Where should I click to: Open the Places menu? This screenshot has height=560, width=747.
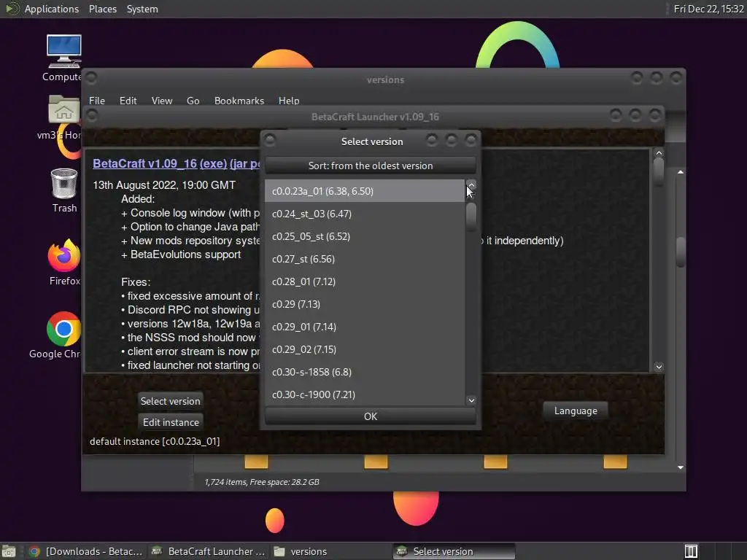coord(102,9)
